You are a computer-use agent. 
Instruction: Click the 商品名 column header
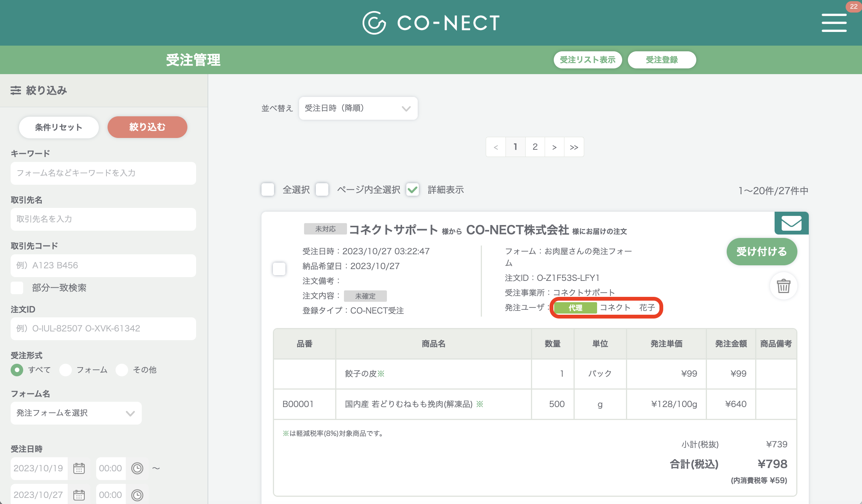[434, 344]
